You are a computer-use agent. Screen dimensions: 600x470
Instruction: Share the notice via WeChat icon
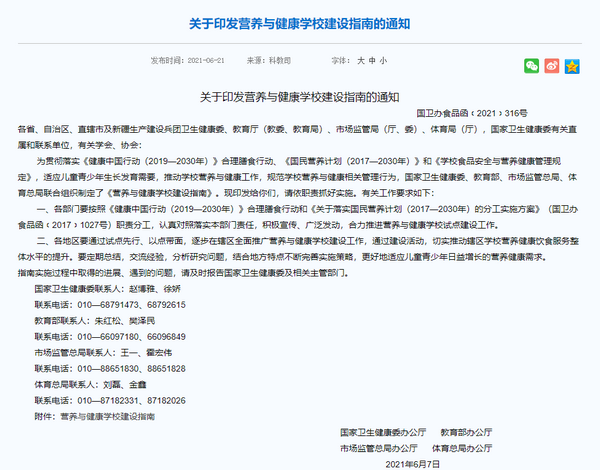point(532,66)
